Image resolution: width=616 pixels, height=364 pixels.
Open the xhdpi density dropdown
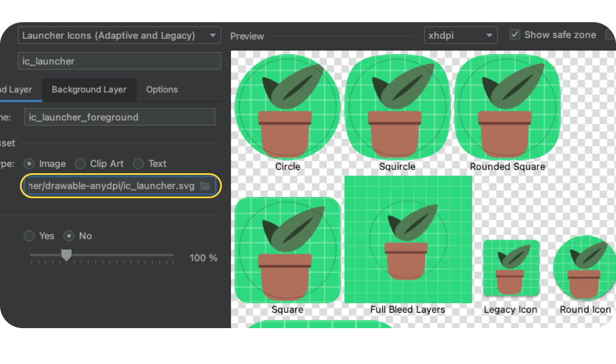point(460,35)
